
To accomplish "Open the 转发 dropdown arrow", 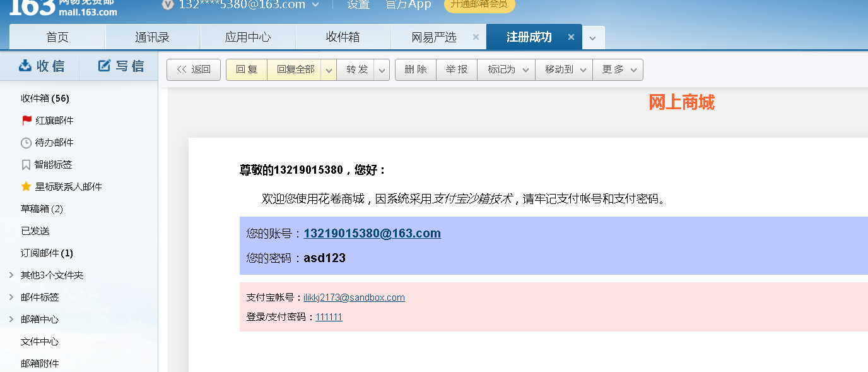I will pyautogui.click(x=382, y=70).
